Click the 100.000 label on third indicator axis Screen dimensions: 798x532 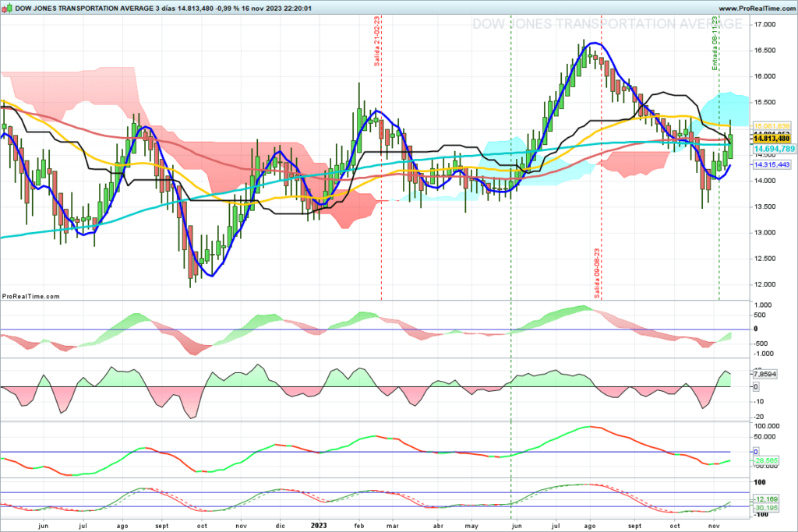point(767,426)
